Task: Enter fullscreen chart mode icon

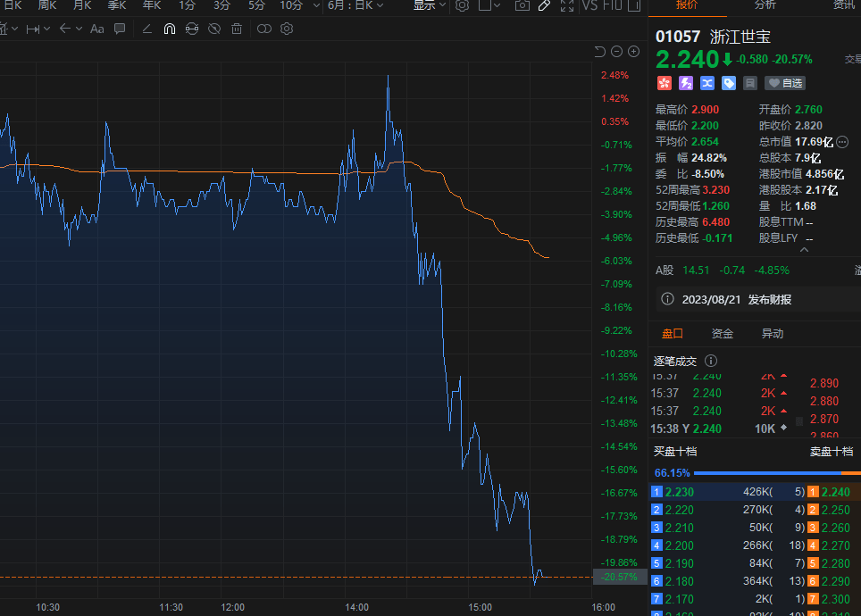Action: tap(567, 5)
